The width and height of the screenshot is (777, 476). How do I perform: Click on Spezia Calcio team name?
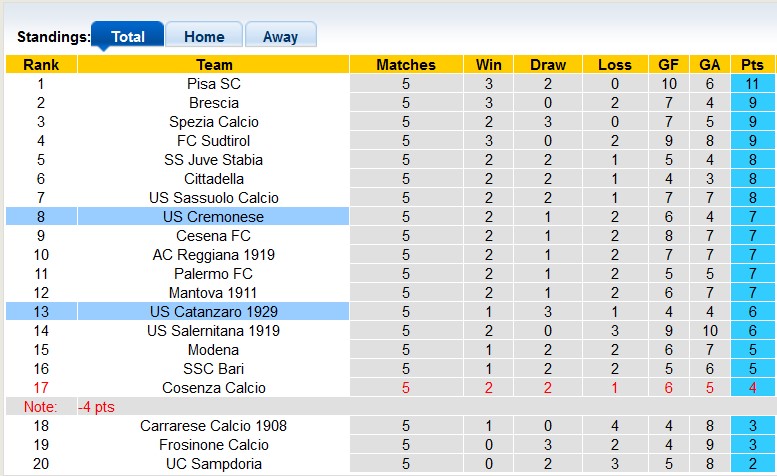click(213, 122)
